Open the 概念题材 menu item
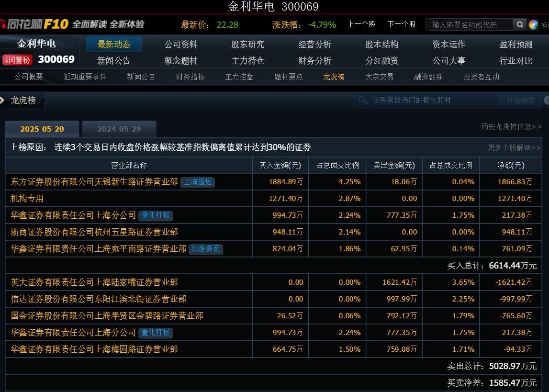Viewport: 549px width, 392px height. (181, 61)
